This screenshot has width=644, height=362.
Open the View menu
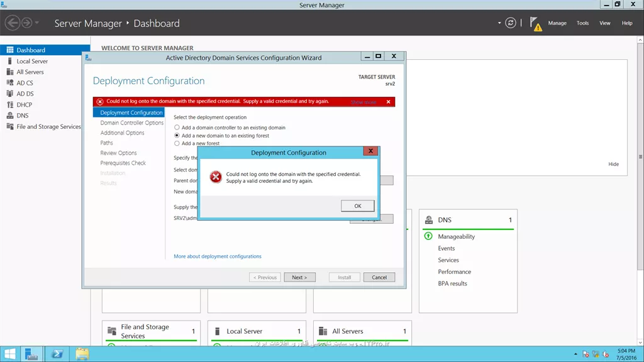click(x=604, y=23)
